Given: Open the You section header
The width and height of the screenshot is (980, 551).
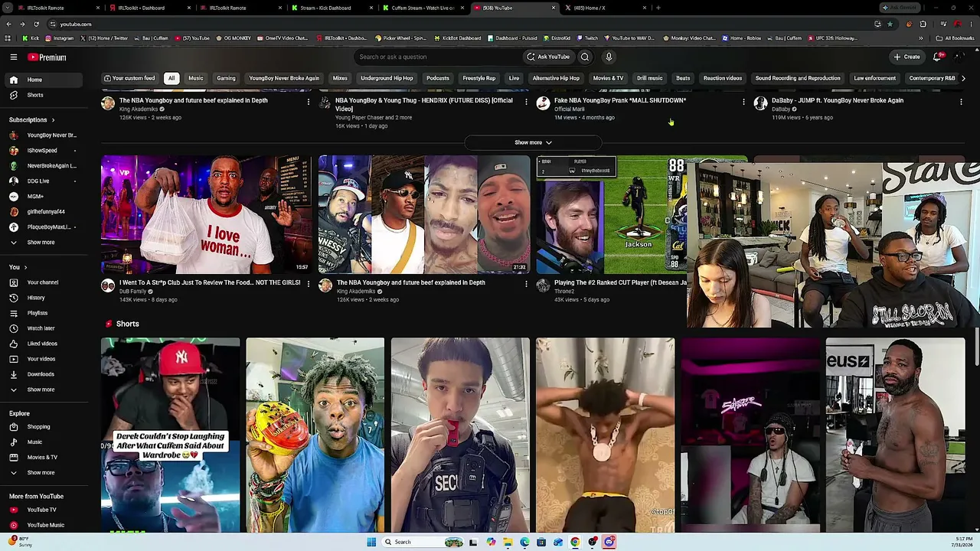Looking at the screenshot, I should pyautogui.click(x=18, y=267).
